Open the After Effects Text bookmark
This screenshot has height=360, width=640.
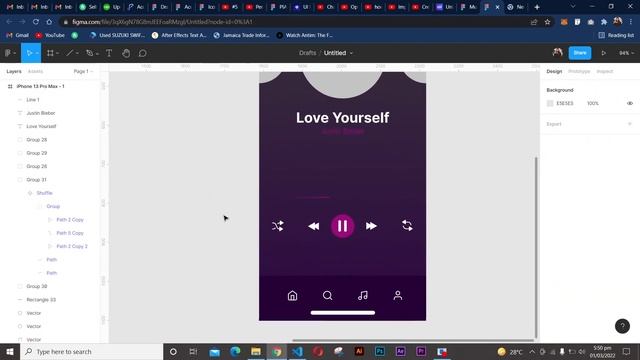(x=179, y=36)
